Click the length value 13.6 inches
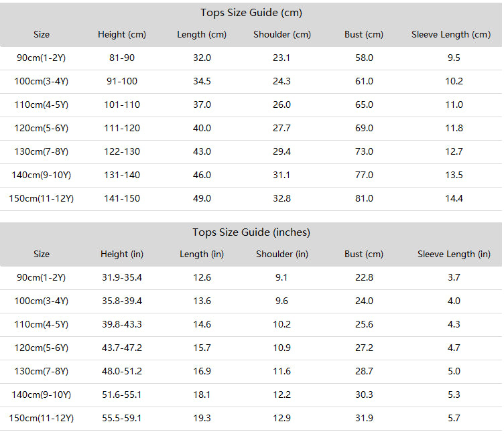The width and height of the screenshot is (504, 434). pyautogui.click(x=202, y=301)
